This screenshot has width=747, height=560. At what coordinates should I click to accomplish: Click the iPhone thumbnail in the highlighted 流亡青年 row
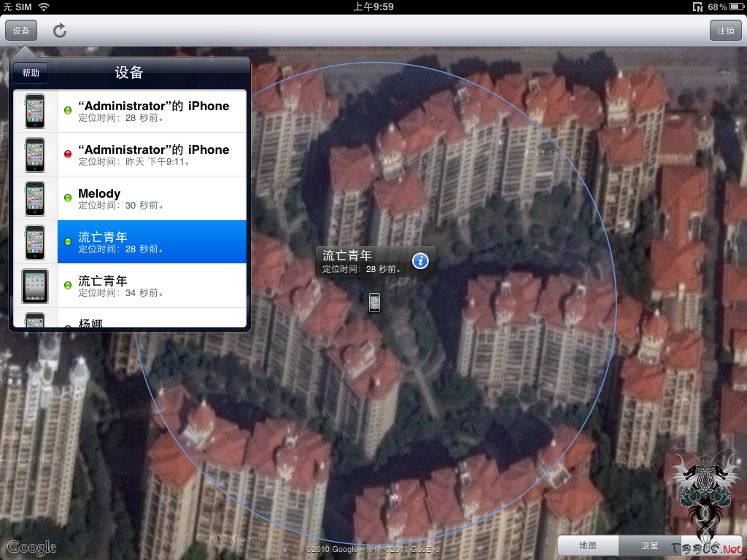[35, 242]
